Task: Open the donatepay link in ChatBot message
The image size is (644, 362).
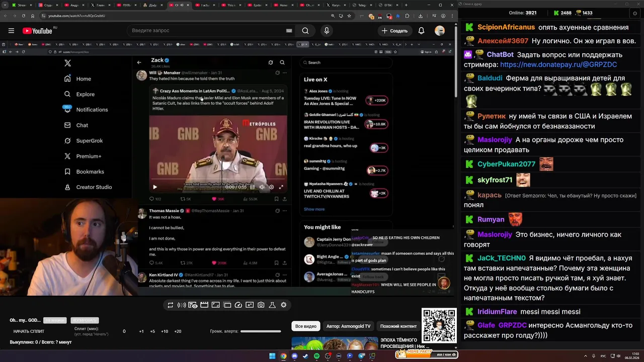Action: click(558, 64)
